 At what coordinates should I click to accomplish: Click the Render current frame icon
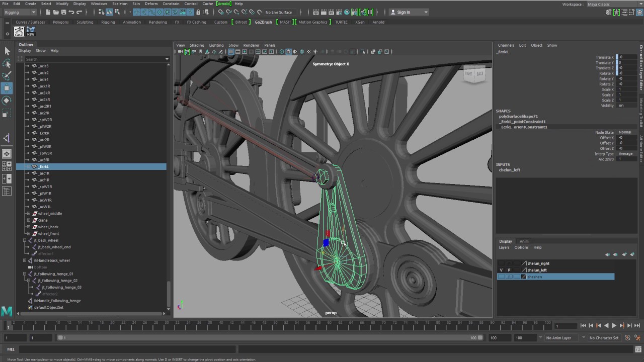tap(324, 12)
